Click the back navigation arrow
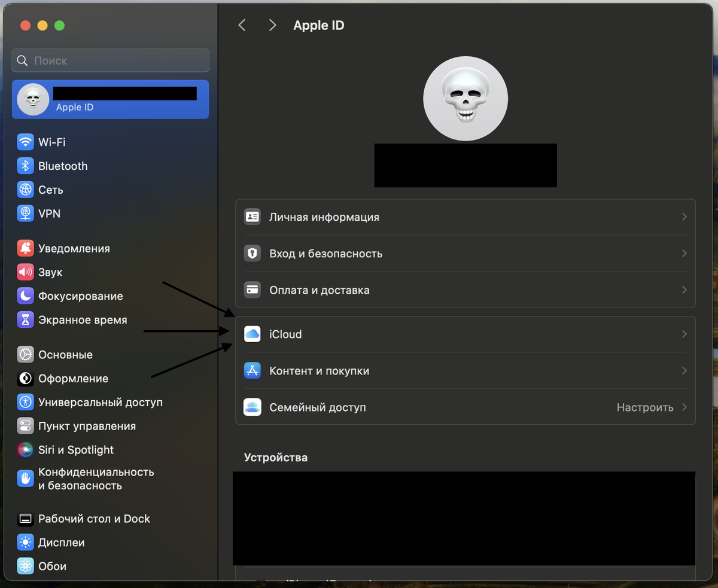This screenshot has width=718, height=588. point(242,25)
